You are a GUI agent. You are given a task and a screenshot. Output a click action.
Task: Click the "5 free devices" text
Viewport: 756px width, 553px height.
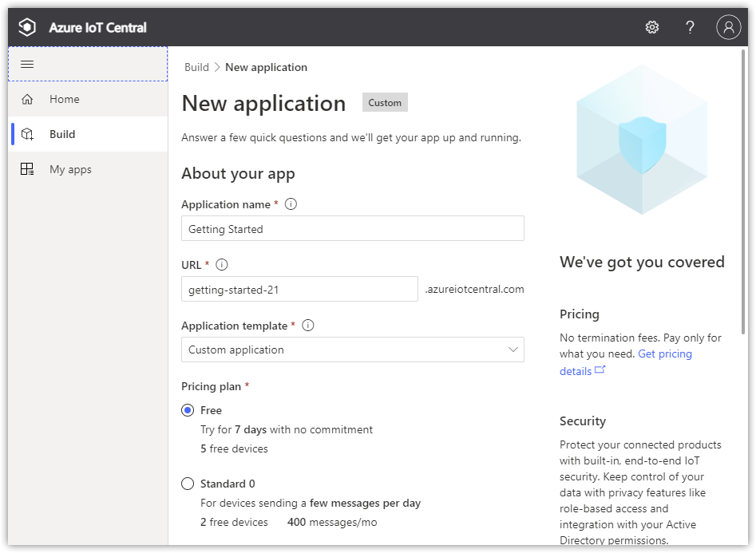point(235,448)
